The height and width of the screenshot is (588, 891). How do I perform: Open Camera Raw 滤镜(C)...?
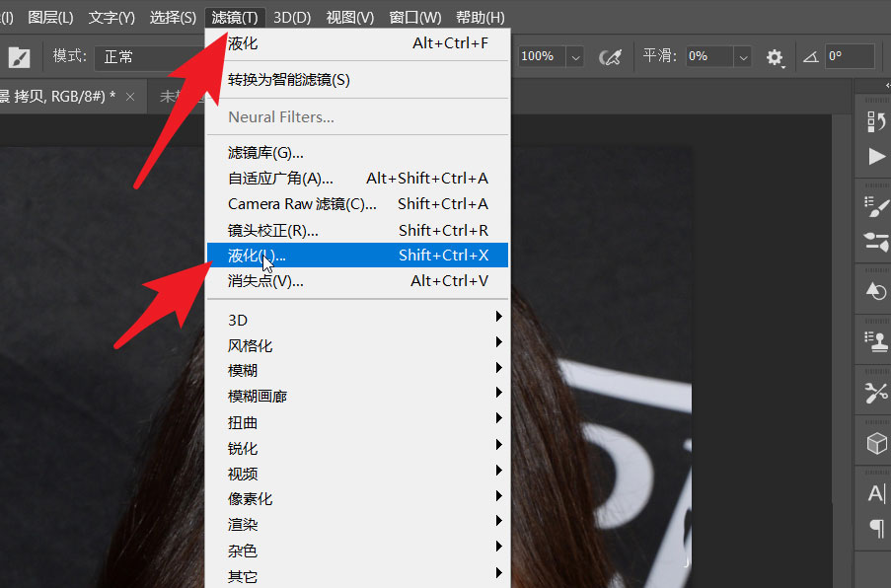(357, 204)
